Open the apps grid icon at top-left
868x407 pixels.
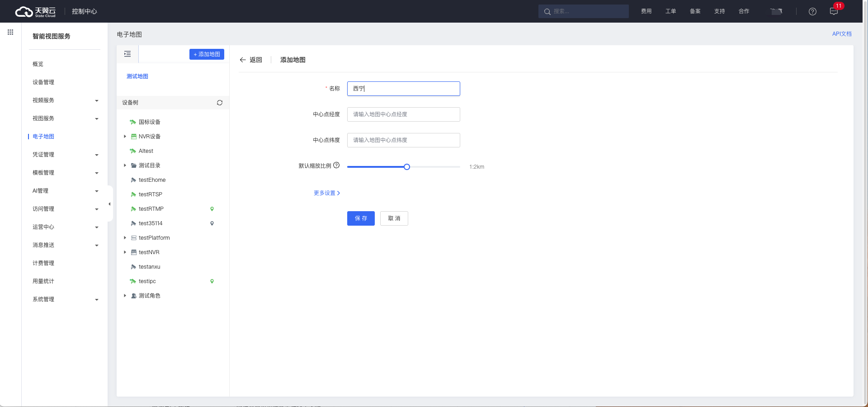(x=10, y=32)
